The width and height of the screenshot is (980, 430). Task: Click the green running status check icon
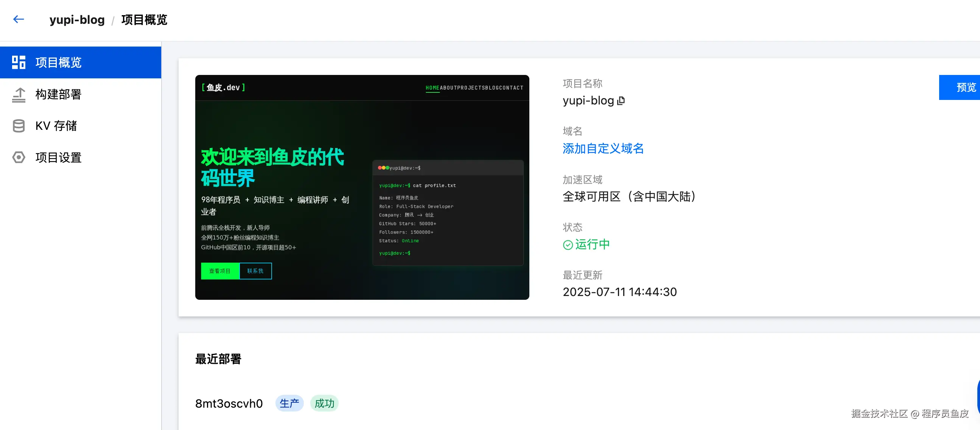click(x=568, y=245)
